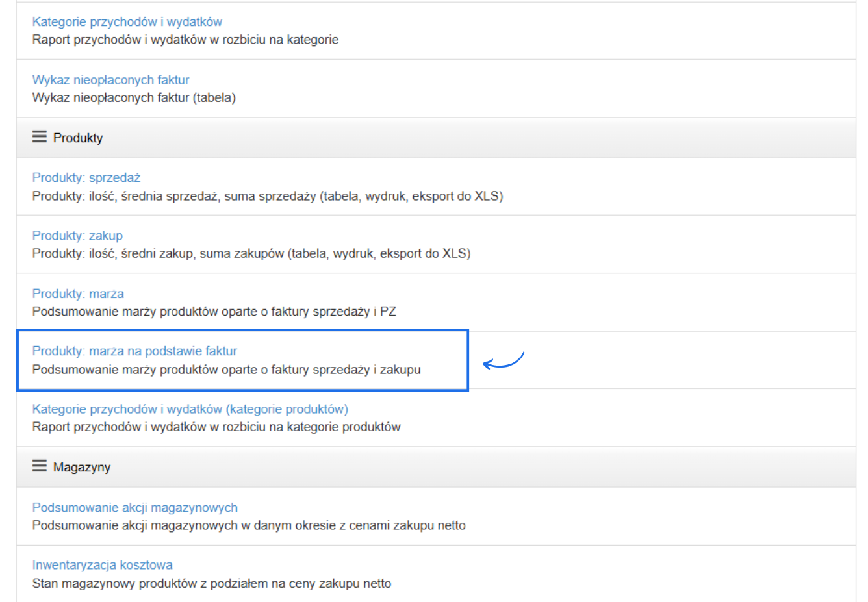Click the description starting 'Stan magazynowy produktów'
The image size is (868, 602).
click(x=212, y=584)
